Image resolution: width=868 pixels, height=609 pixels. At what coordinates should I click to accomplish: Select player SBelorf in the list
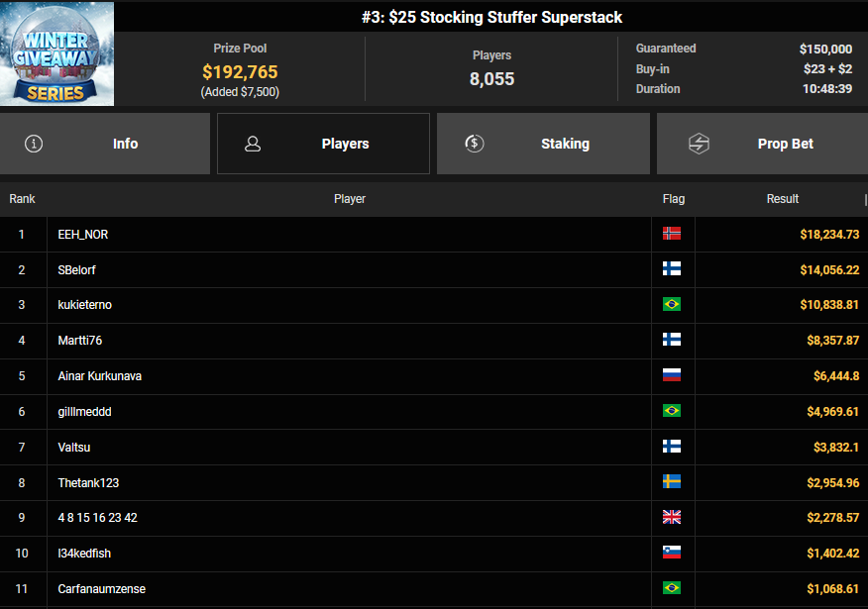point(77,269)
